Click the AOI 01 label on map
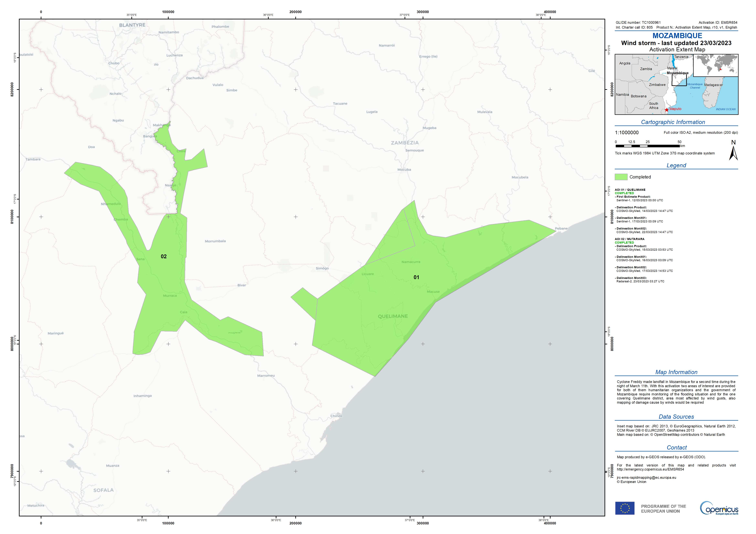This screenshot has height=534, width=756. [416, 277]
